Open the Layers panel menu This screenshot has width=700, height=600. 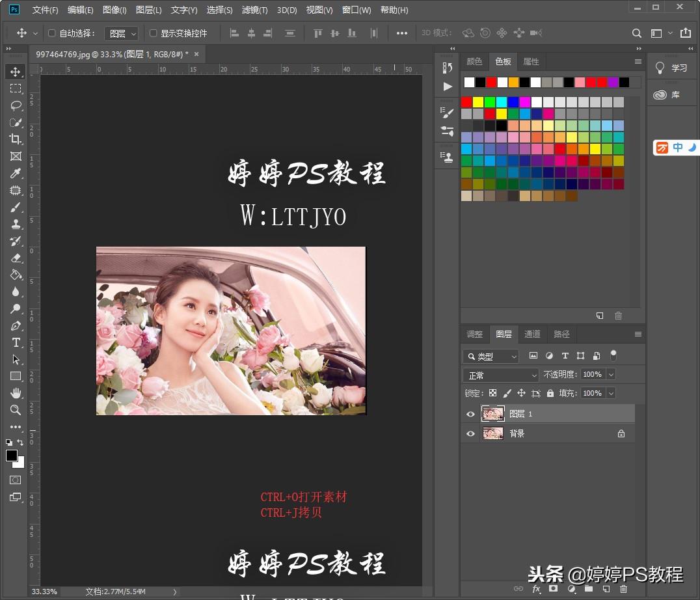pyautogui.click(x=638, y=334)
